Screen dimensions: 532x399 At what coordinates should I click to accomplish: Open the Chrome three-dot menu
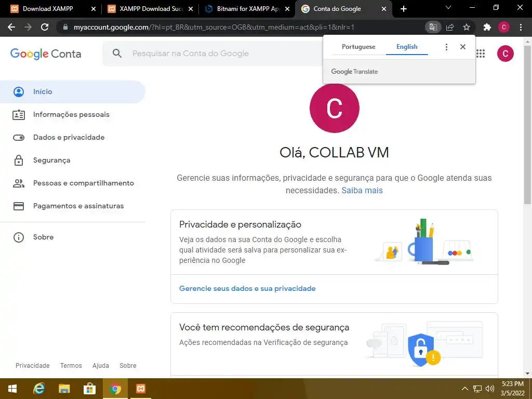point(521,27)
